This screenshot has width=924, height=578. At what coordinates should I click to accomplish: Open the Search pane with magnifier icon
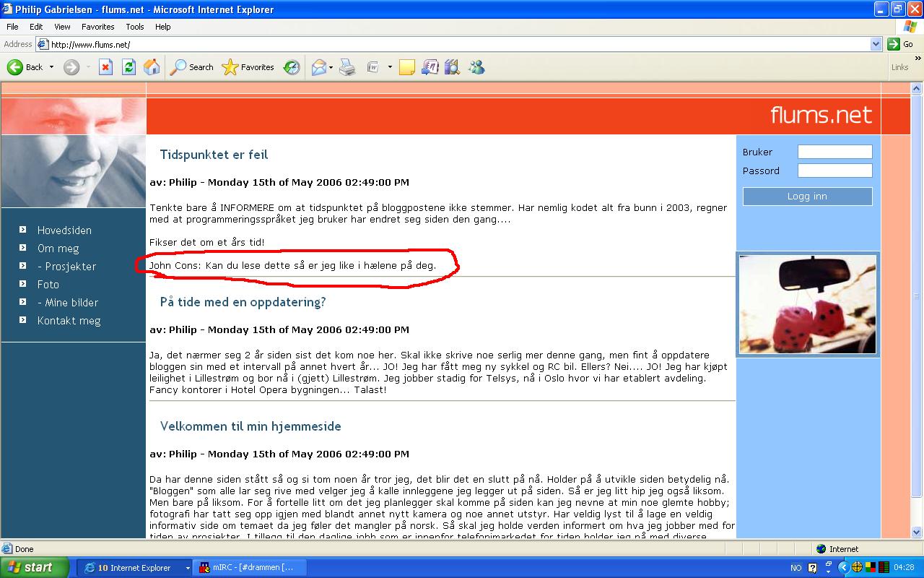tap(192, 67)
